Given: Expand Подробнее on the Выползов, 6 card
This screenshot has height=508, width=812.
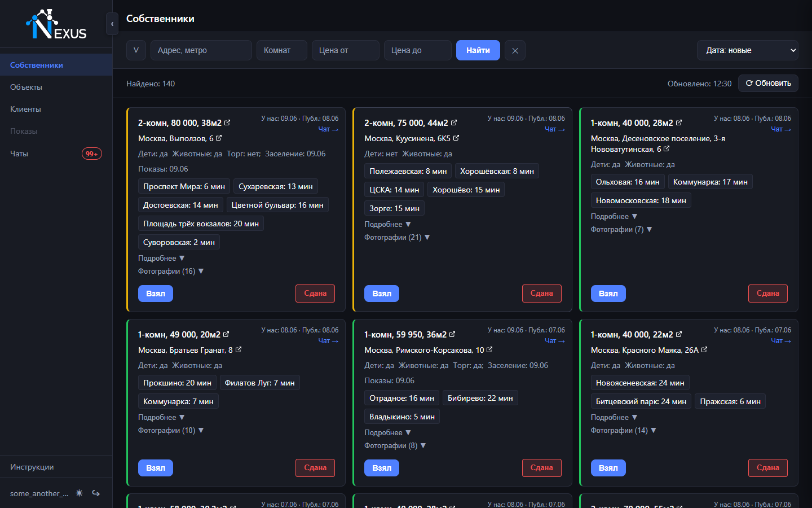Looking at the screenshot, I should (161, 258).
